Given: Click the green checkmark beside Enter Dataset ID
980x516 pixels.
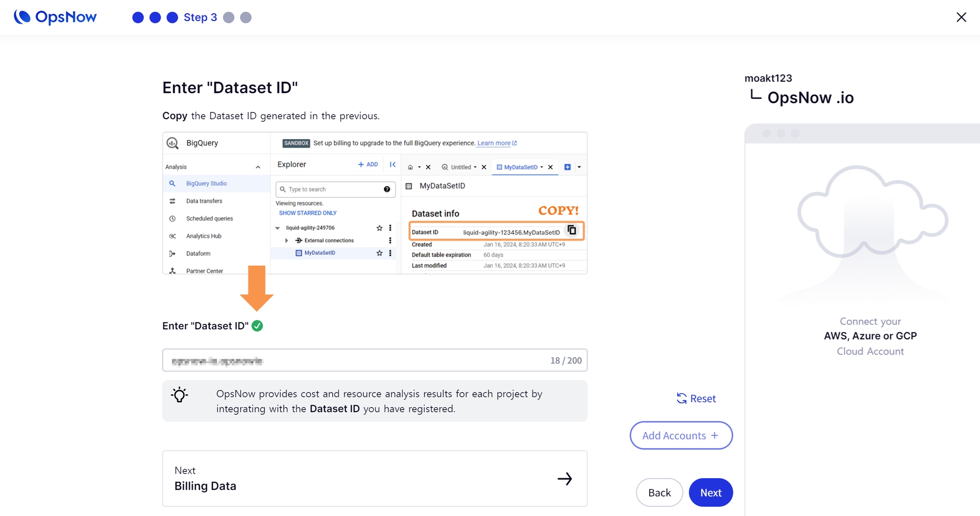Looking at the screenshot, I should pyautogui.click(x=257, y=326).
